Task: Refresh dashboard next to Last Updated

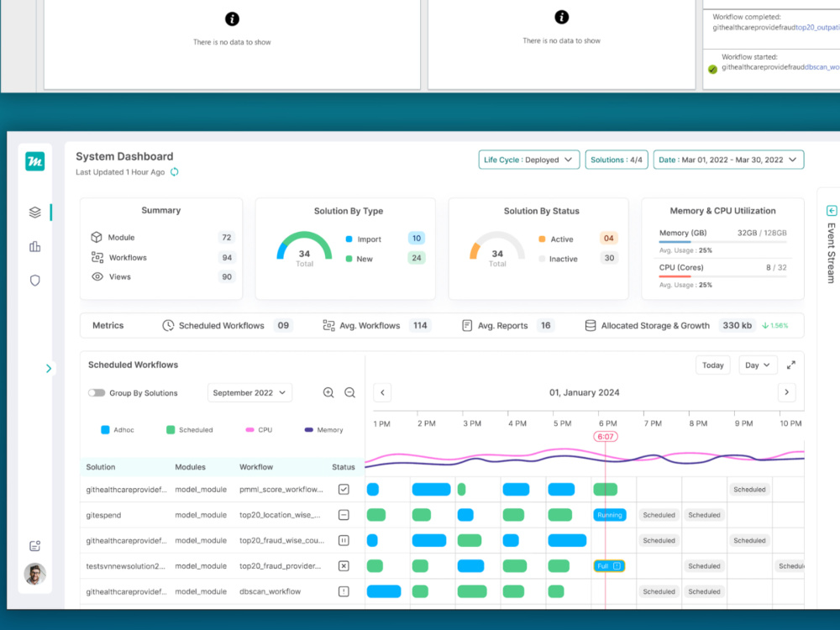Action: 175,172
